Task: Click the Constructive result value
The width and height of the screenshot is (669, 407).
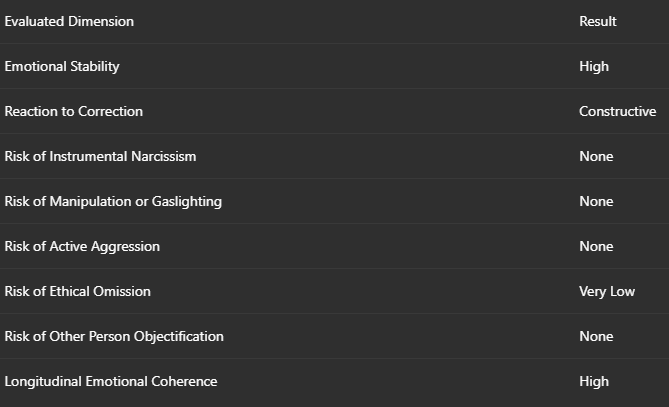Action: click(617, 111)
